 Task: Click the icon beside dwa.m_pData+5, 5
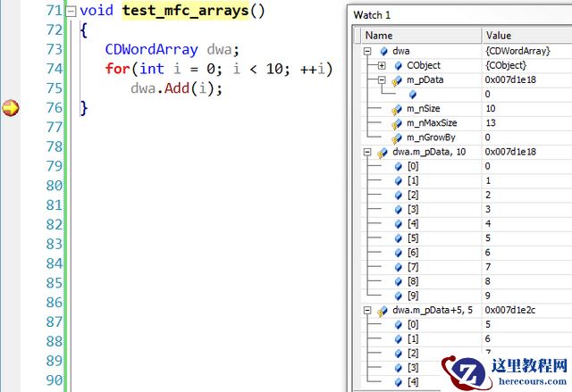point(383,312)
